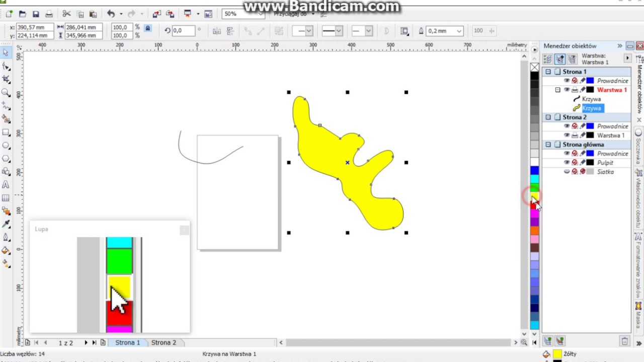Click the Wrap text icon in property bar
644x362 pixels.
[405, 31]
